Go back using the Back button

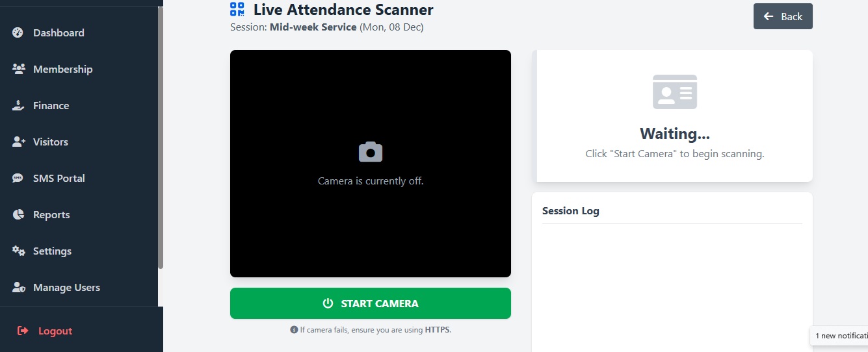[x=783, y=16]
